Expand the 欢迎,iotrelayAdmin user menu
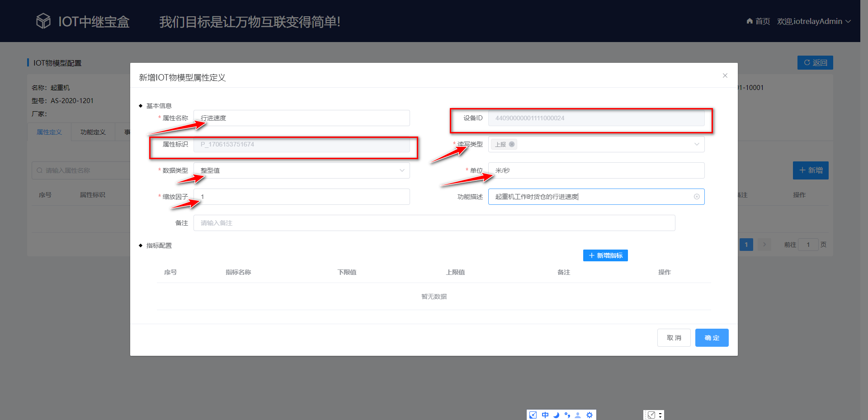The image size is (868, 420). pos(814,21)
